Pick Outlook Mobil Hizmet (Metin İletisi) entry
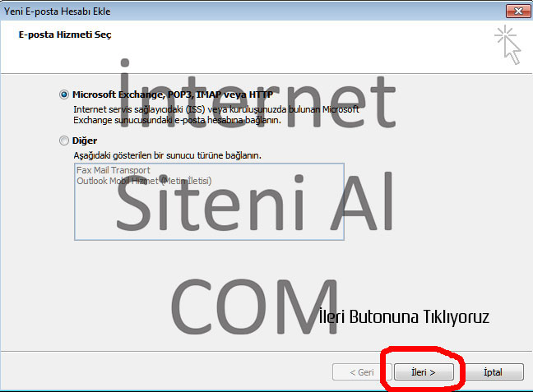This screenshot has height=392, width=533. (x=144, y=181)
